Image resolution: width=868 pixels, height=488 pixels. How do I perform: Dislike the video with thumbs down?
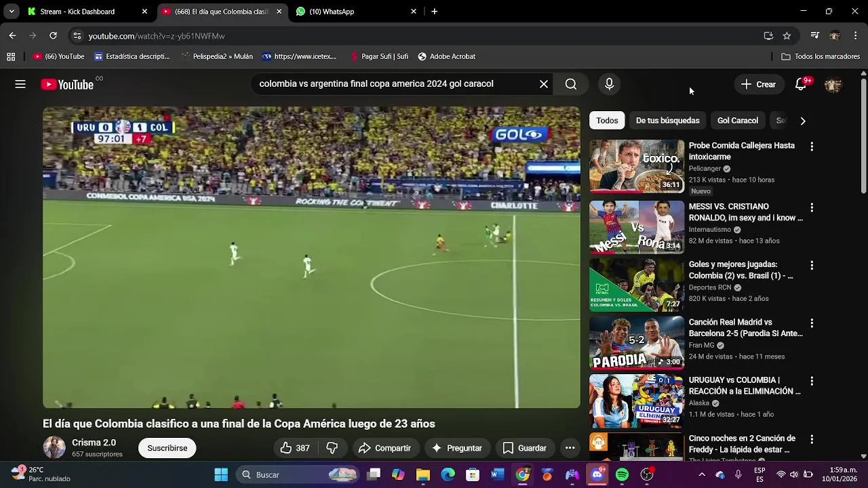coord(332,448)
